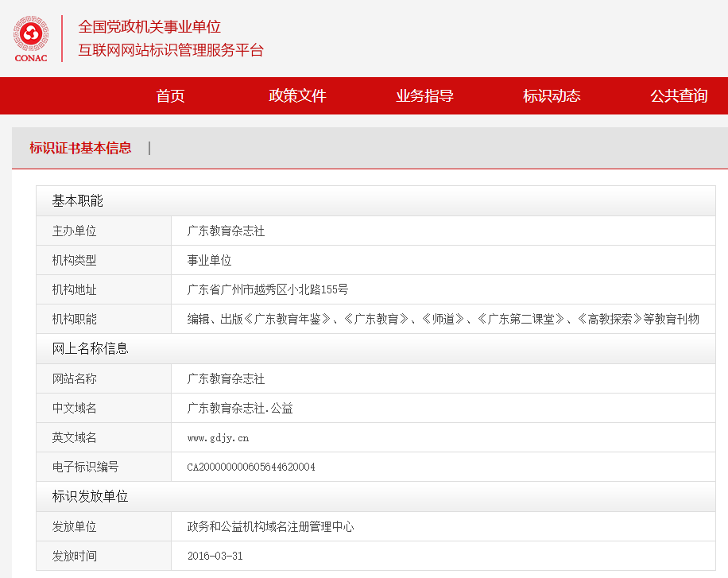The width and height of the screenshot is (728, 578).
Task: Click the site title 全国党政机关事业单位
Action: [x=149, y=27]
